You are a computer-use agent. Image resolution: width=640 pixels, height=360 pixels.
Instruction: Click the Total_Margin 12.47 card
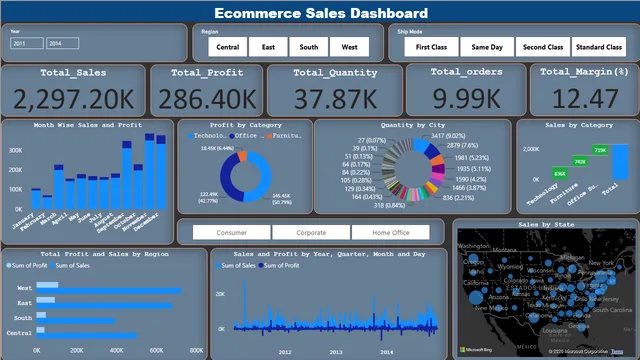[584, 90]
